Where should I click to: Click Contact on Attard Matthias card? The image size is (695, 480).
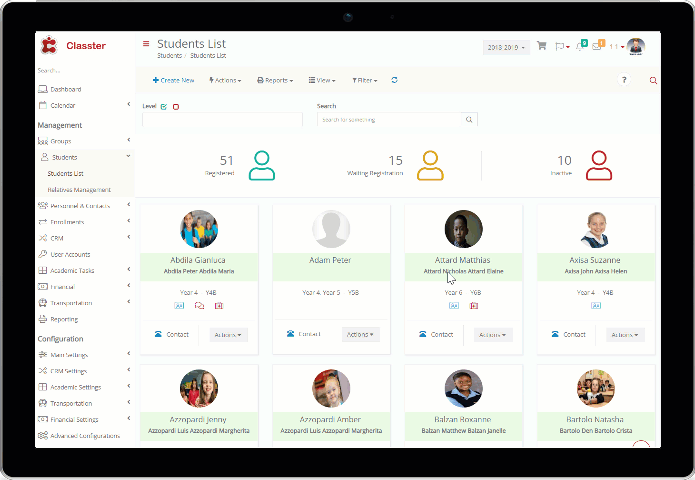436,334
